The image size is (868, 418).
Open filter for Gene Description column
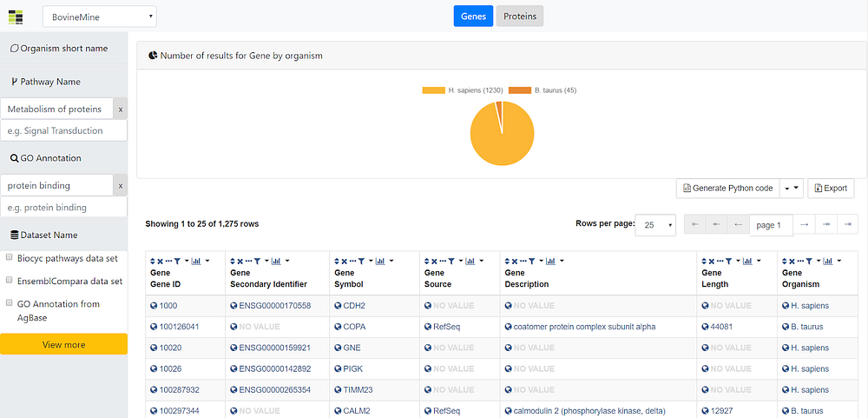click(531, 261)
